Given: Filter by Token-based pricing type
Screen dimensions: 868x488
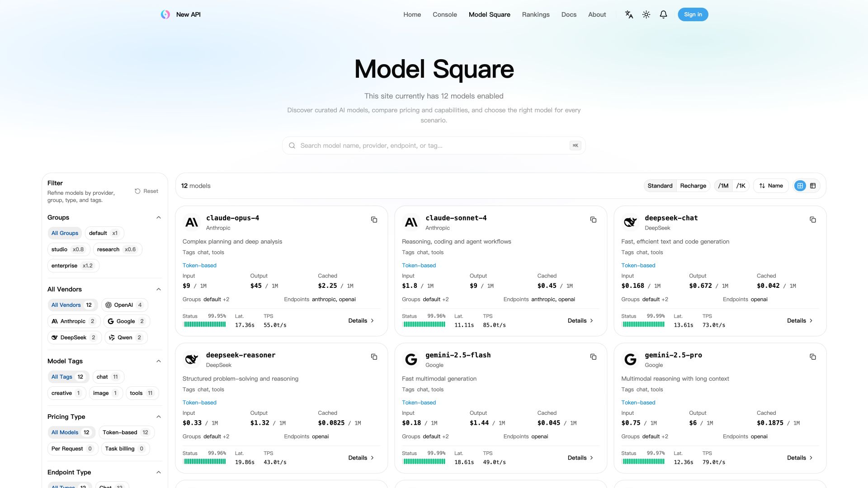Looking at the screenshot, I should point(127,432).
